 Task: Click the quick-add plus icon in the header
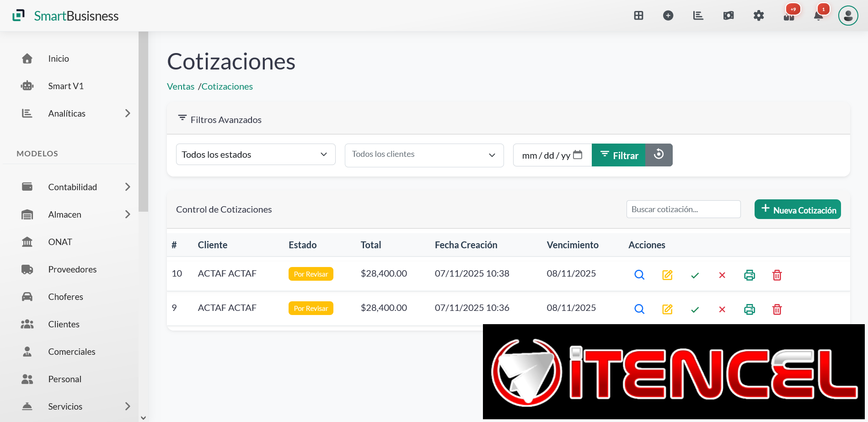pyautogui.click(x=668, y=15)
